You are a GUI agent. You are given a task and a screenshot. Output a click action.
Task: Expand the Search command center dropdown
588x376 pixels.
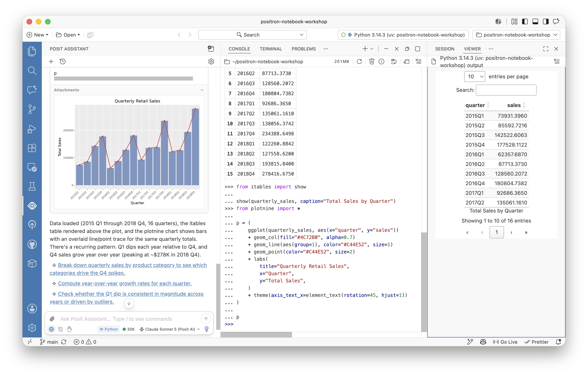coord(301,35)
